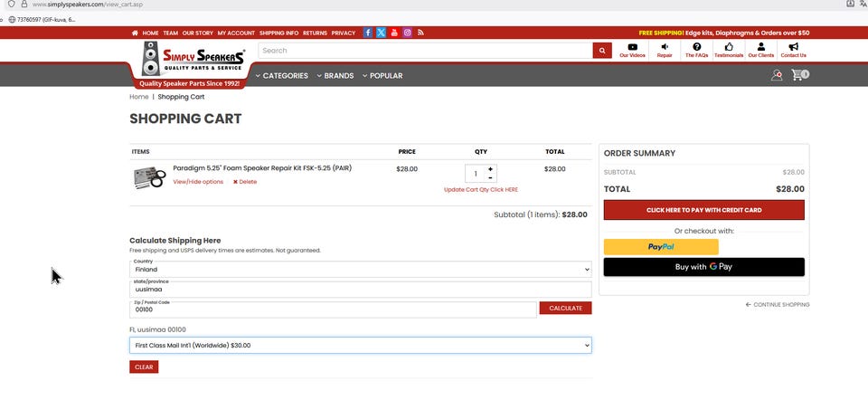Click CONTINUE SHOPPING link
Viewport: 868px width, 400px height.
click(778, 305)
